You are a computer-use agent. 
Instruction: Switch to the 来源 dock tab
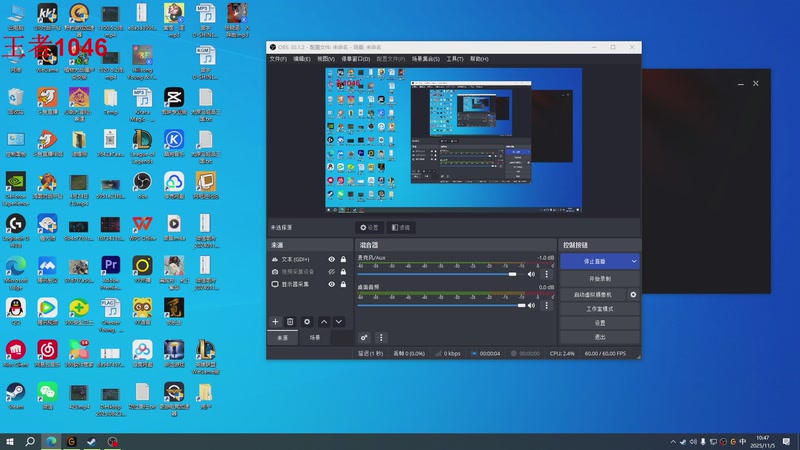click(x=283, y=338)
